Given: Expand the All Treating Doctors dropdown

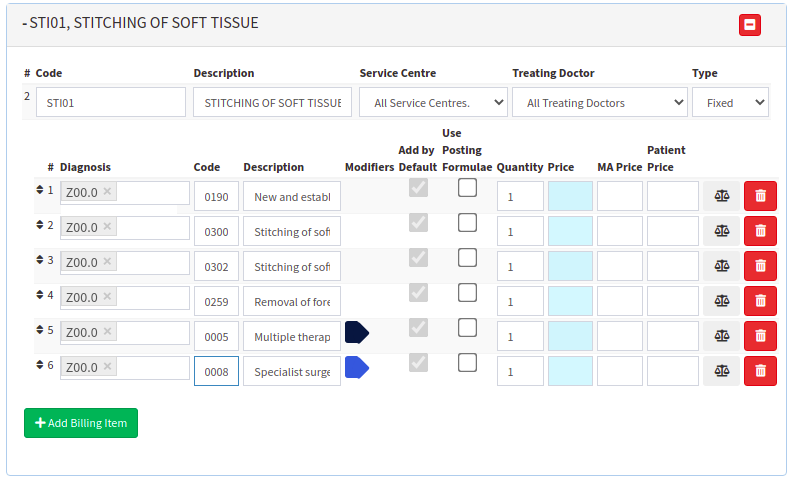Looking at the screenshot, I should pos(600,102).
